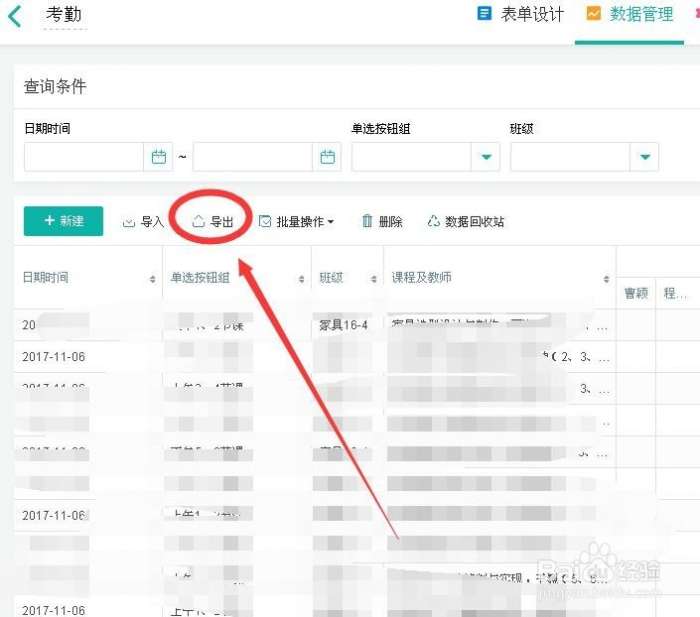The width and height of the screenshot is (700, 617).
Task: Click the 班级 filter combo box field
Action: tap(584, 157)
